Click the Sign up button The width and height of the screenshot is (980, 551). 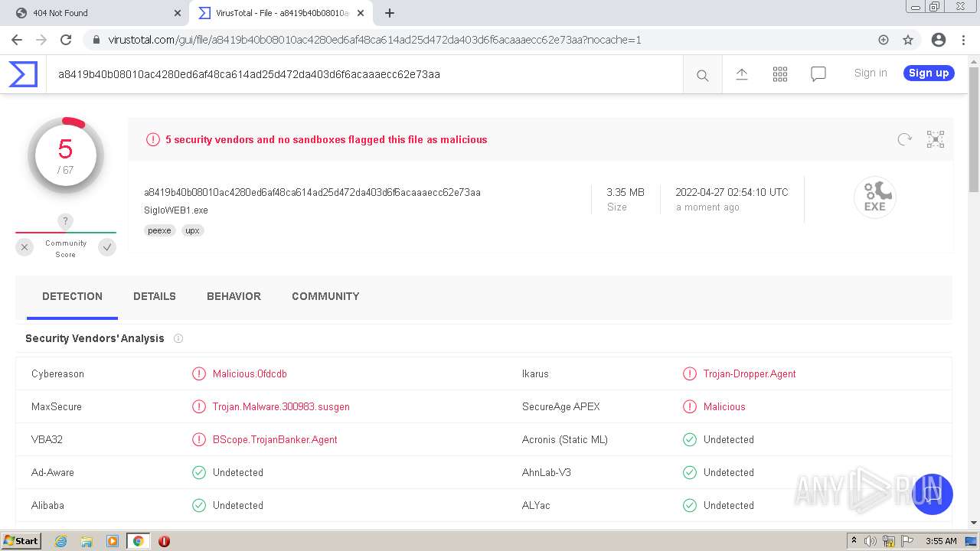click(929, 73)
